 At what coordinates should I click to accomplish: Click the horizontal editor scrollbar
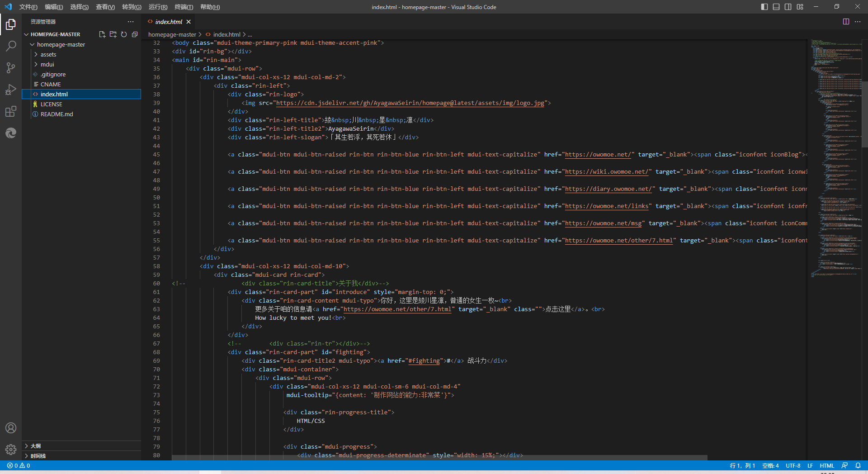(439, 458)
